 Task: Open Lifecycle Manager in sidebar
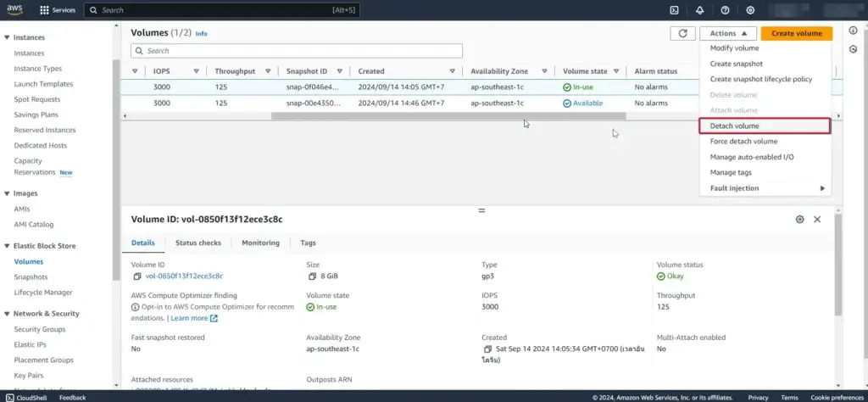43,293
